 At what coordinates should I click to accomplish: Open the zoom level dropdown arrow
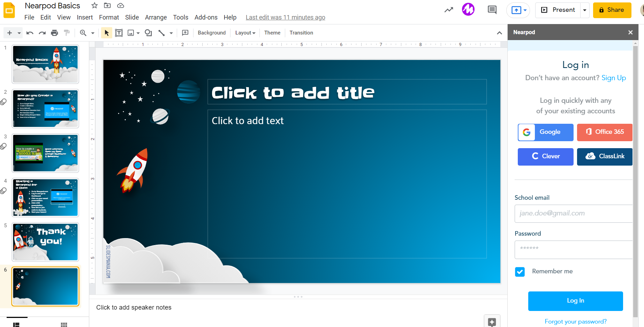(x=93, y=33)
